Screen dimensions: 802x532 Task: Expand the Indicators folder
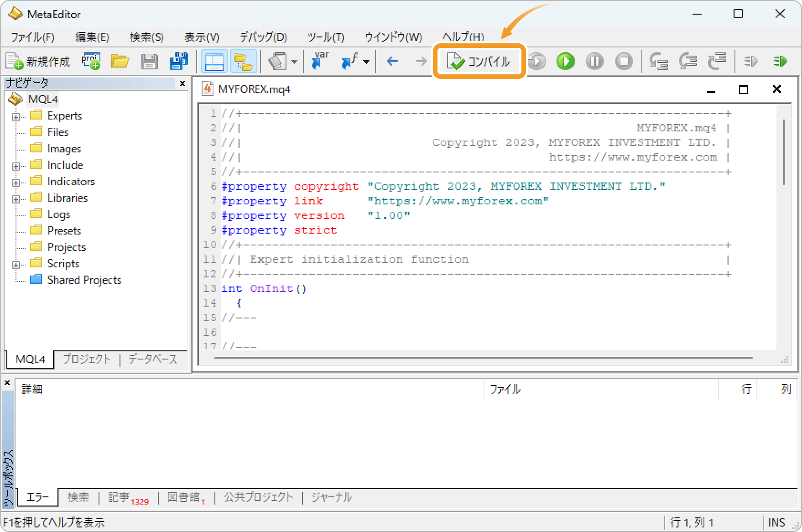pyautogui.click(x=16, y=183)
